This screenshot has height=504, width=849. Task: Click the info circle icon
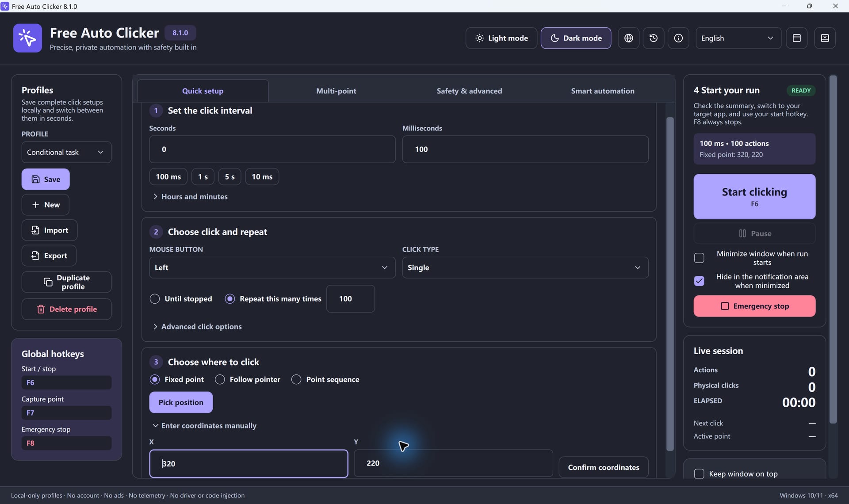pos(678,38)
